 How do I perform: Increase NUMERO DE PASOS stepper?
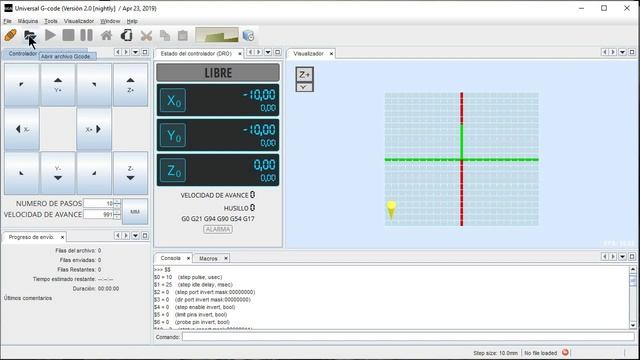click(x=117, y=201)
